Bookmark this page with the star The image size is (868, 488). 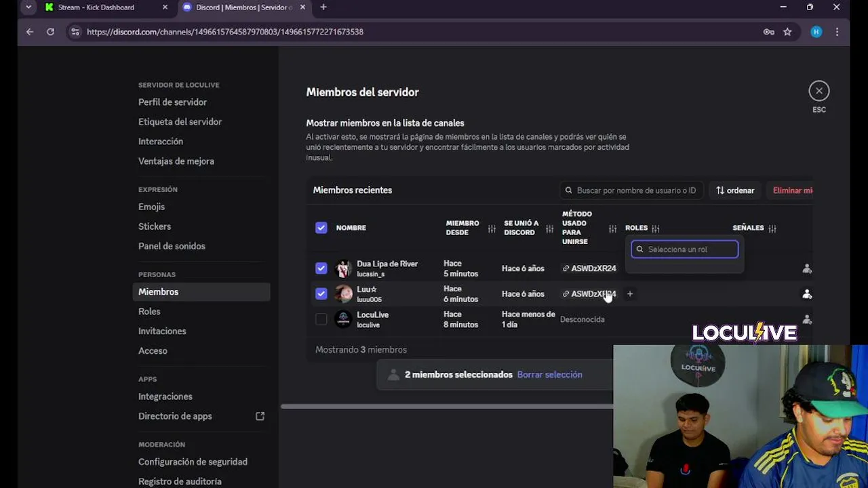[x=787, y=32]
